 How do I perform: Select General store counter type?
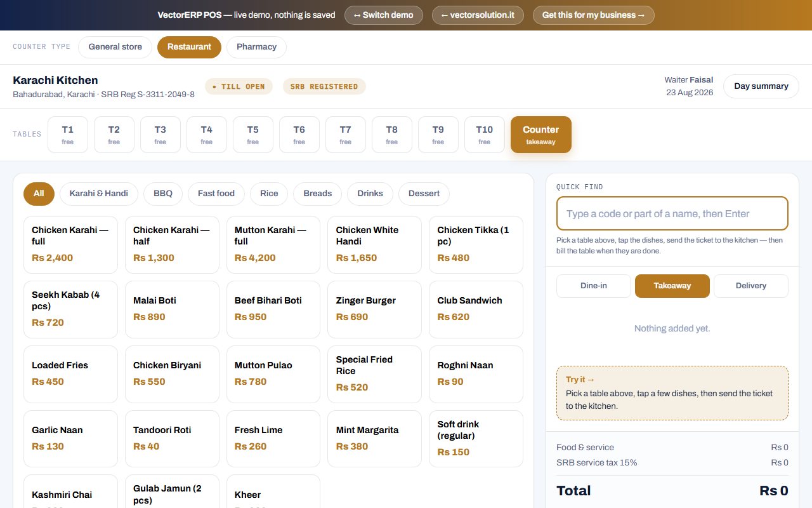(x=115, y=47)
